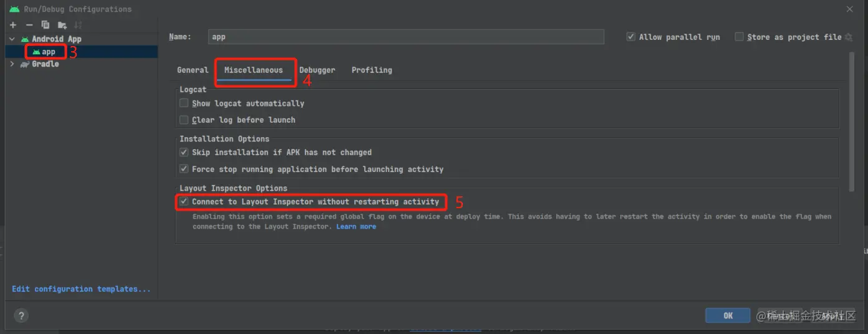Switch to the Profiling tab

click(372, 70)
